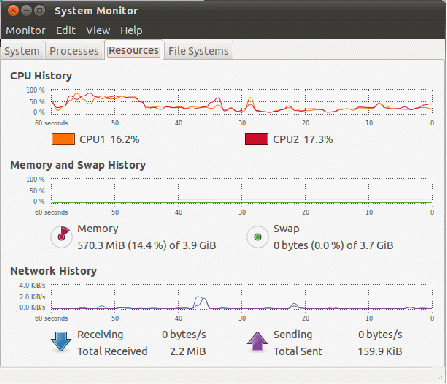Close the System Monitor window
447x384 pixels.
pos(13,11)
